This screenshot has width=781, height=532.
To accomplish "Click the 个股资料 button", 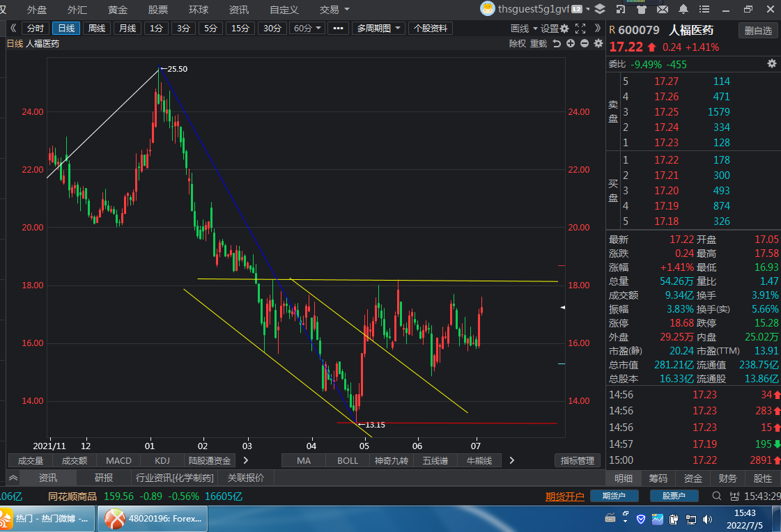I will pos(431,29).
